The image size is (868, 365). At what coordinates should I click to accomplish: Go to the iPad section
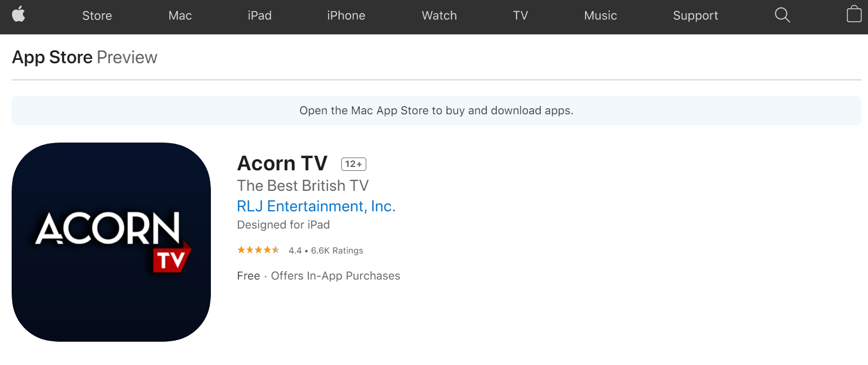(x=260, y=16)
